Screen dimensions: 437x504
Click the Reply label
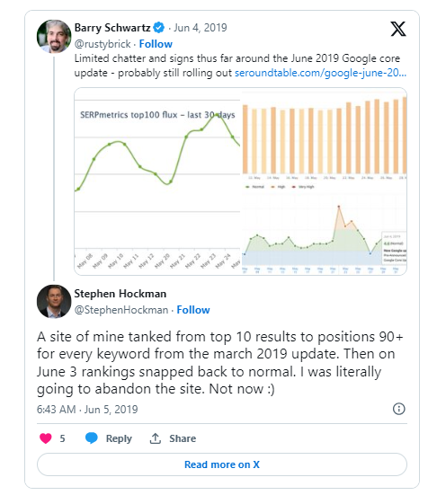click(x=119, y=438)
